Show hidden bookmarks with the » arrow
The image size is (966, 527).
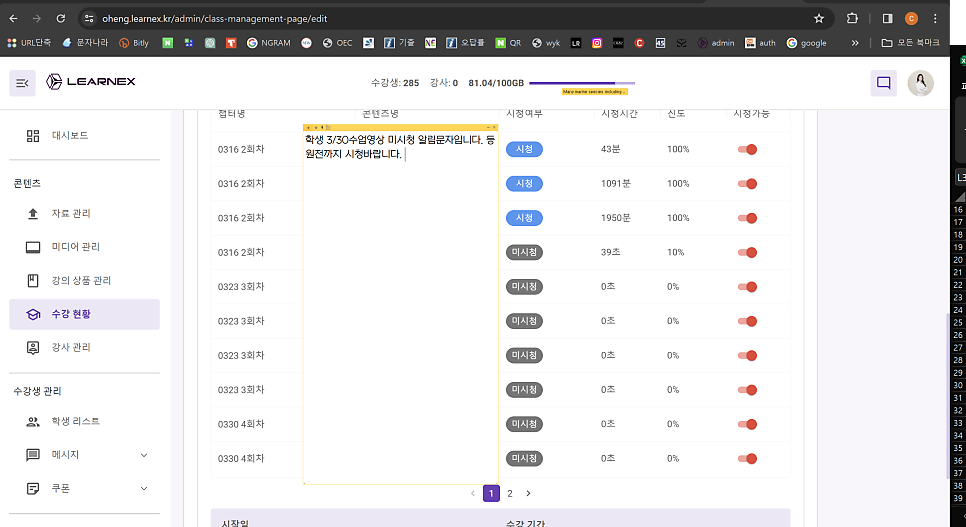(x=854, y=43)
